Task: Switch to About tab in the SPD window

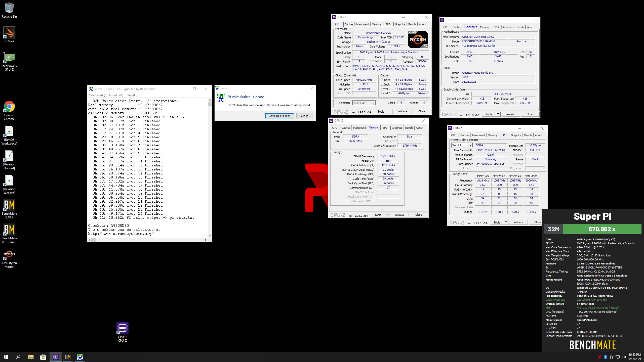Action: coord(538,135)
